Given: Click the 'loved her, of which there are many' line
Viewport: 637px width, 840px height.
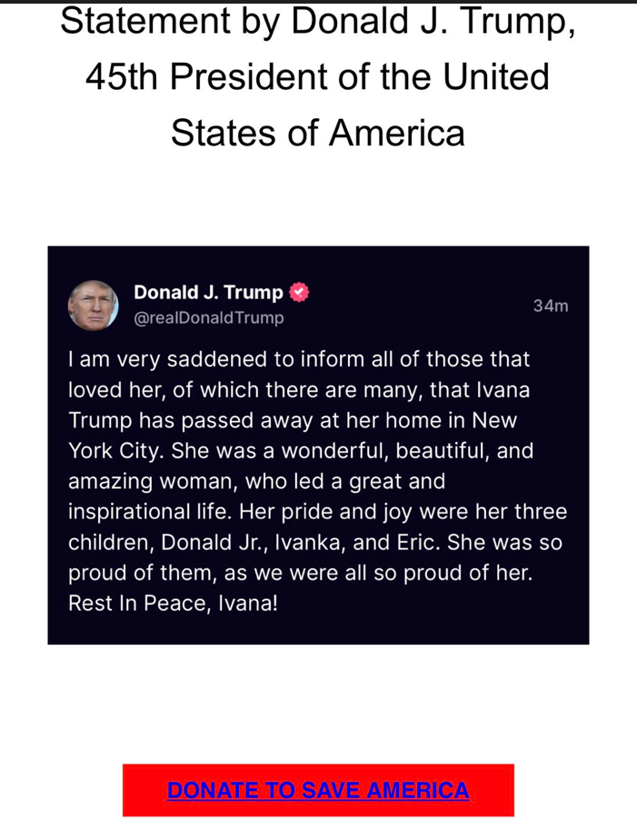Looking at the screenshot, I should pos(299,389).
